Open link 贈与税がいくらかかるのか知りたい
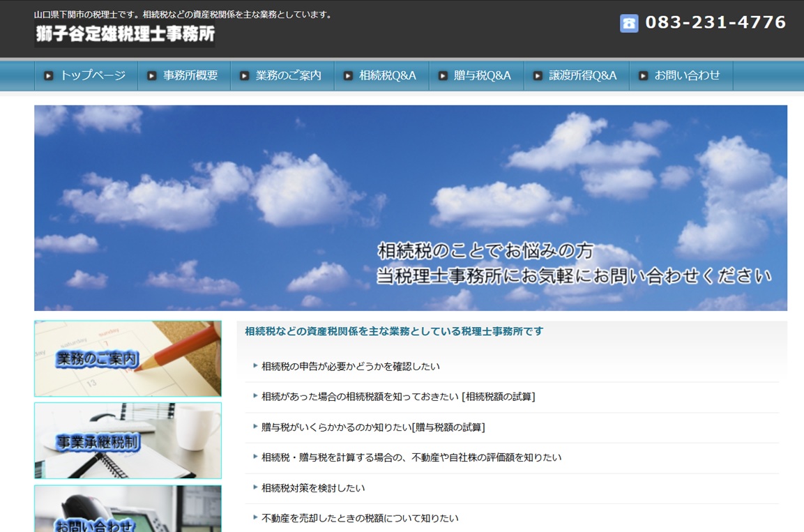 pos(373,427)
